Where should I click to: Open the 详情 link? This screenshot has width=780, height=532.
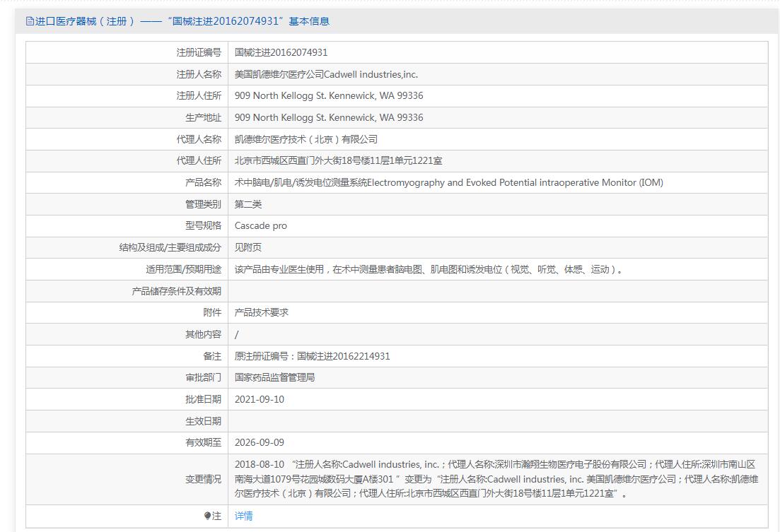(x=244, y=516)
